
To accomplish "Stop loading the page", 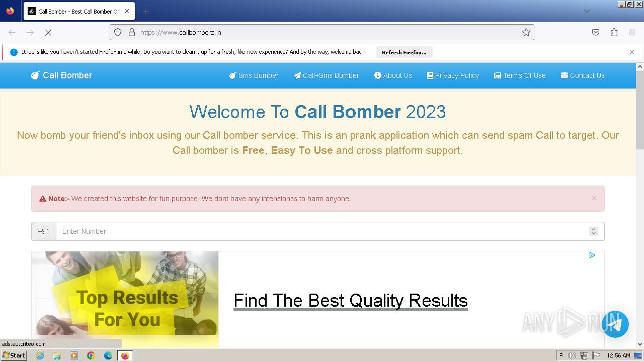I will coord(48,32).
